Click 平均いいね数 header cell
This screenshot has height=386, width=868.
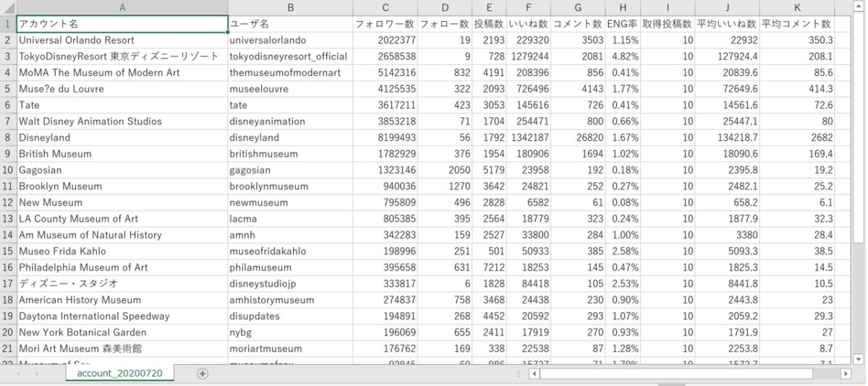coord(728,24)
